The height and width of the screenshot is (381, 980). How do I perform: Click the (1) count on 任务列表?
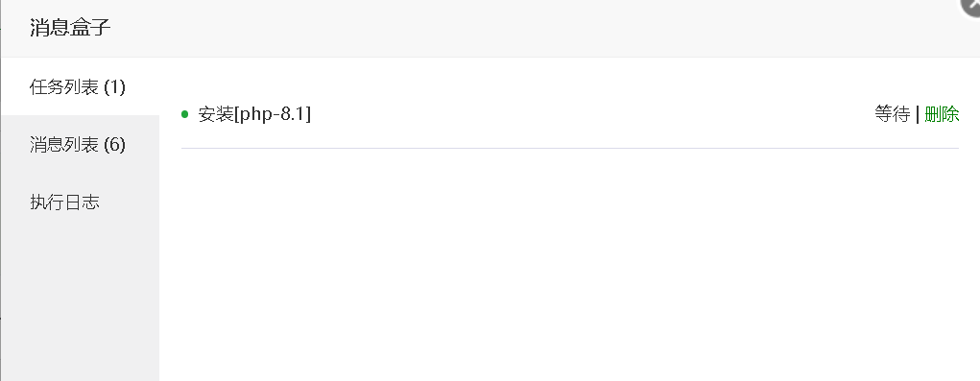tap(114, 86)
